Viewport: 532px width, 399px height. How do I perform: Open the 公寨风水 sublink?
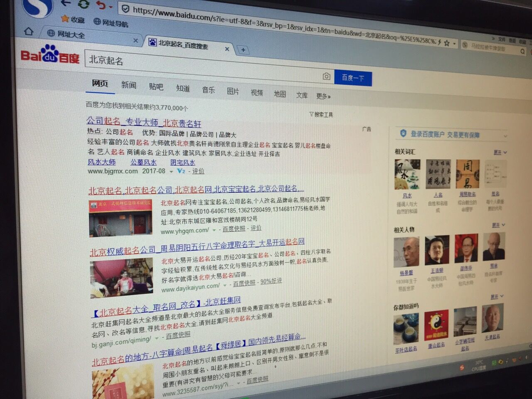pos(143,162)
